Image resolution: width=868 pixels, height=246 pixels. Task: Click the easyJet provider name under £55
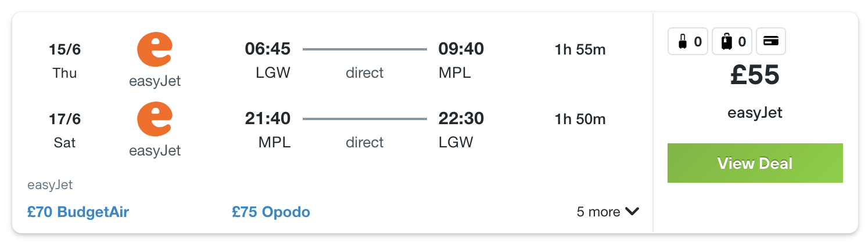point(755,113)
